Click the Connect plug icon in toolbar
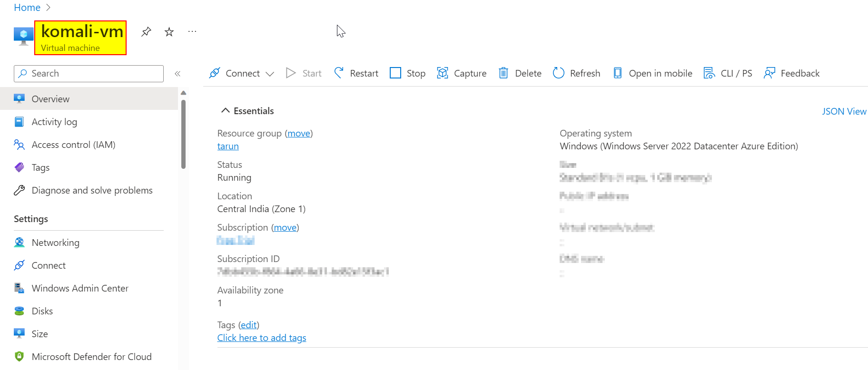 [215, 73]
